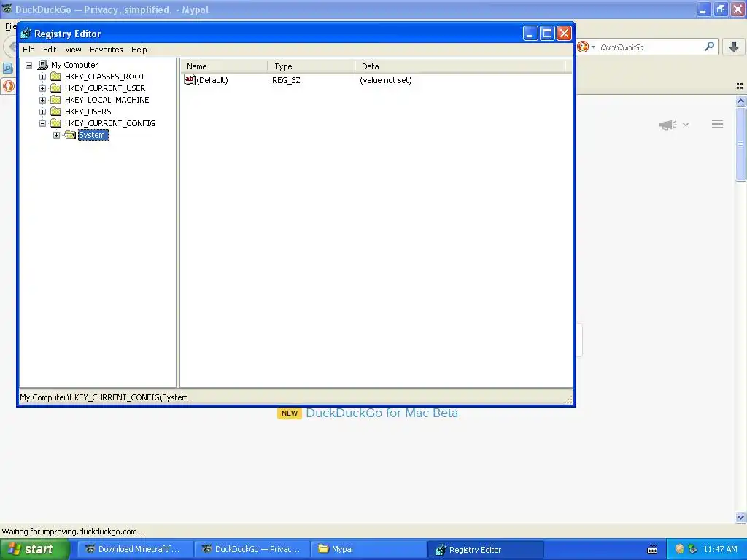Click the Mypal window title bar icon
Viewport: 747px width, 560px height.
coord(7,9)
